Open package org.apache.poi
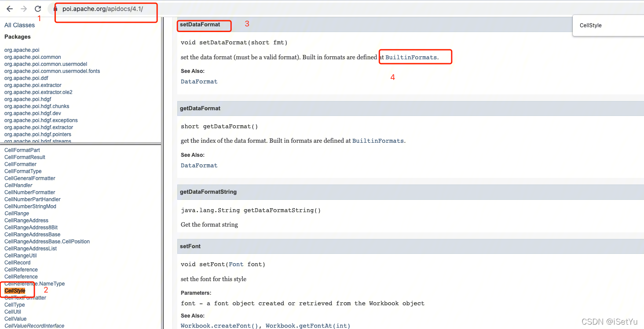 click(x=22, y=50)
